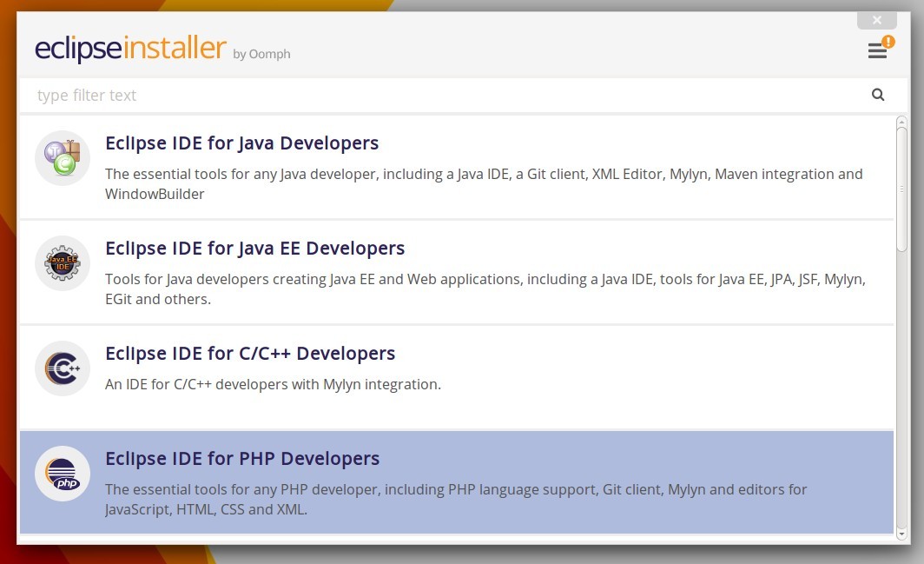The image size is (924, 564).
Task: Close the Eclipse Installer window
Action: pyautogui.click(x=877, y=20)
